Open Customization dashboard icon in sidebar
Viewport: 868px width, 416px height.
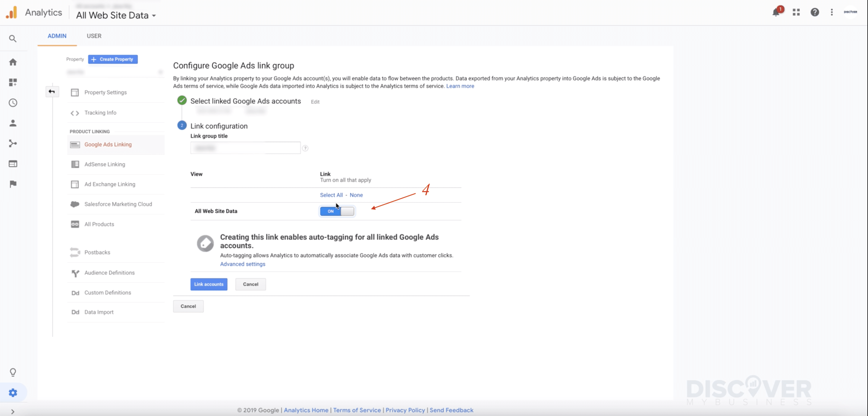tap(13, 82)
